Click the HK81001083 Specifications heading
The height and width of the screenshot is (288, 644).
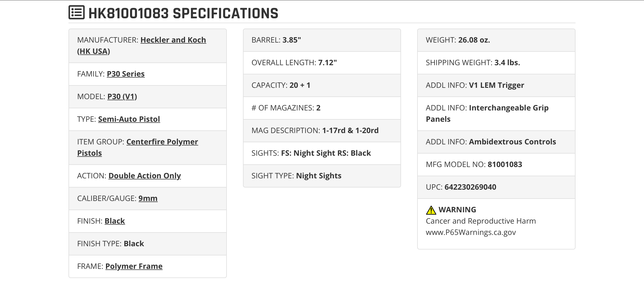[x=183, y=13]
